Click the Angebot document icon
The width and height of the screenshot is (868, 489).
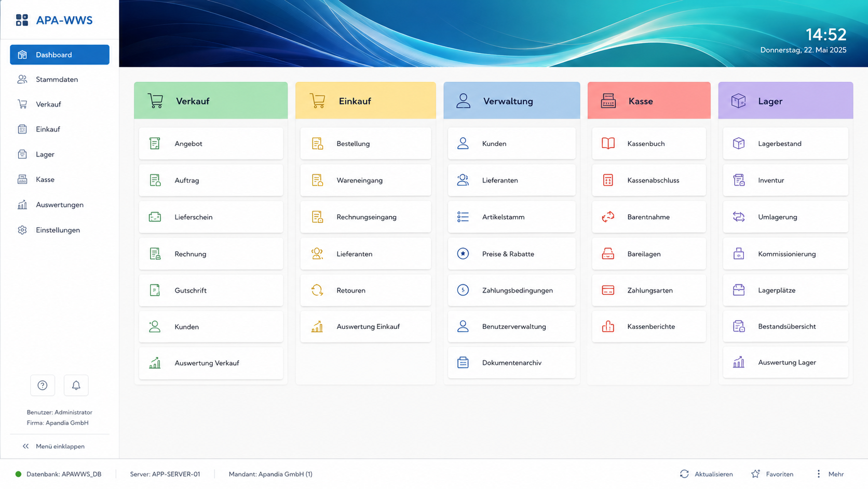tap(155, 143)
